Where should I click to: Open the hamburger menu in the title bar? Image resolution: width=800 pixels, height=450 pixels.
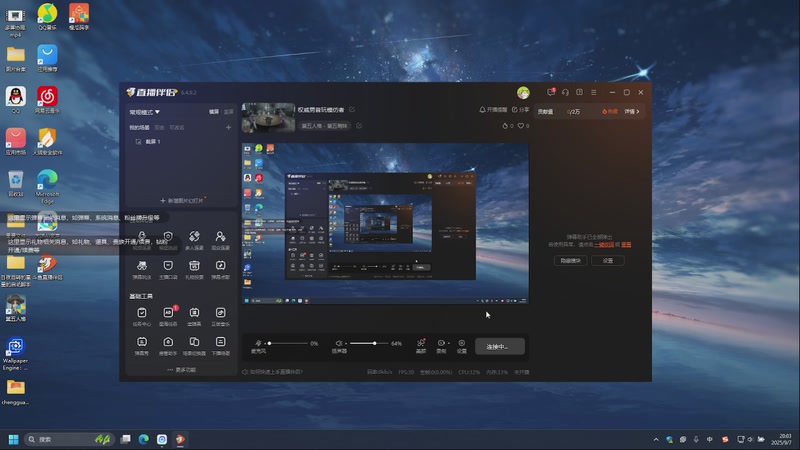tap(593, 92)
